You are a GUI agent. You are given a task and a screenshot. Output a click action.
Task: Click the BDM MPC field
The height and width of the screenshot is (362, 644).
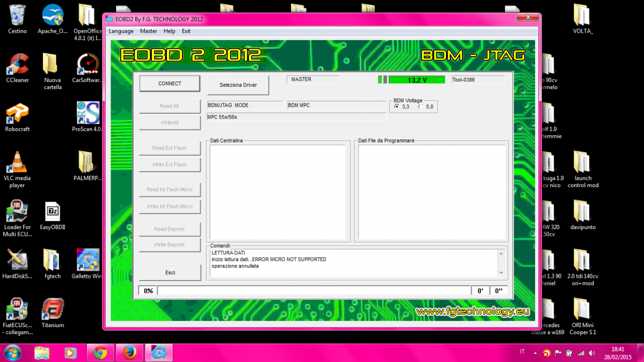[x=336, y=105]
